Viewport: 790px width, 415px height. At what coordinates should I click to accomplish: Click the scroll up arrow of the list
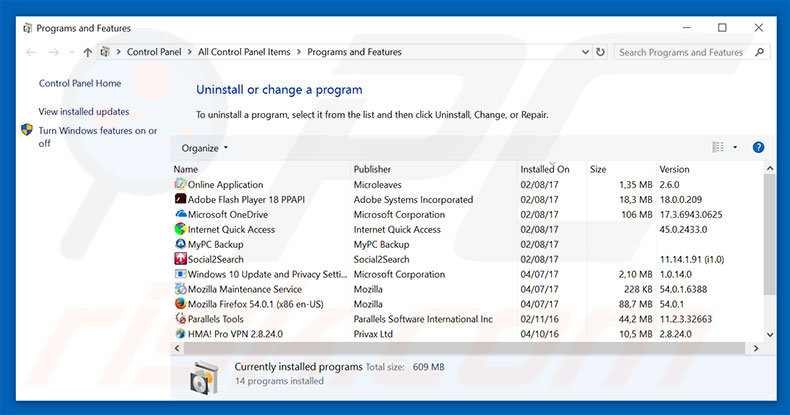[769, 168]
